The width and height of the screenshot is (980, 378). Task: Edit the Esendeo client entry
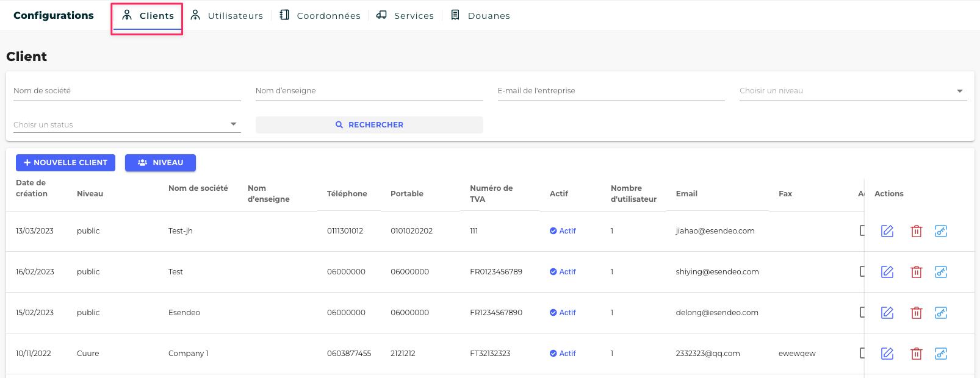pos(887,313)
